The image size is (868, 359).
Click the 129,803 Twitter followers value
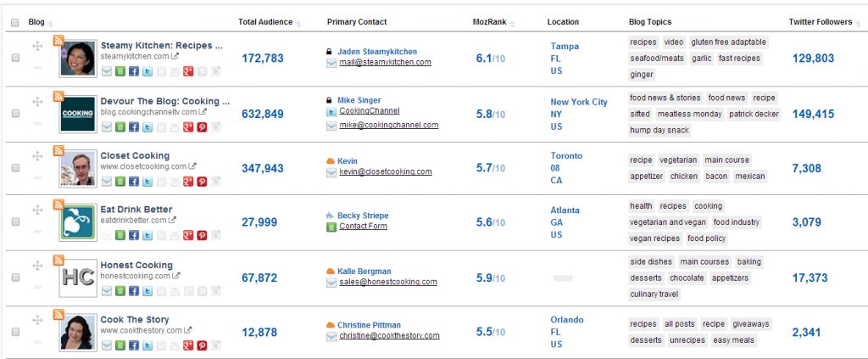pyautogui.click(x=813, y=59)
